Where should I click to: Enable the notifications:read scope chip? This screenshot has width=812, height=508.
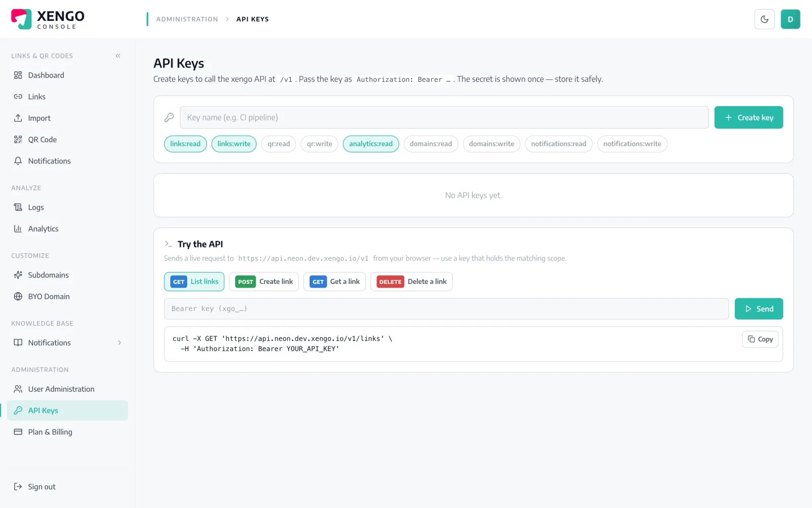tap(559, 144)
